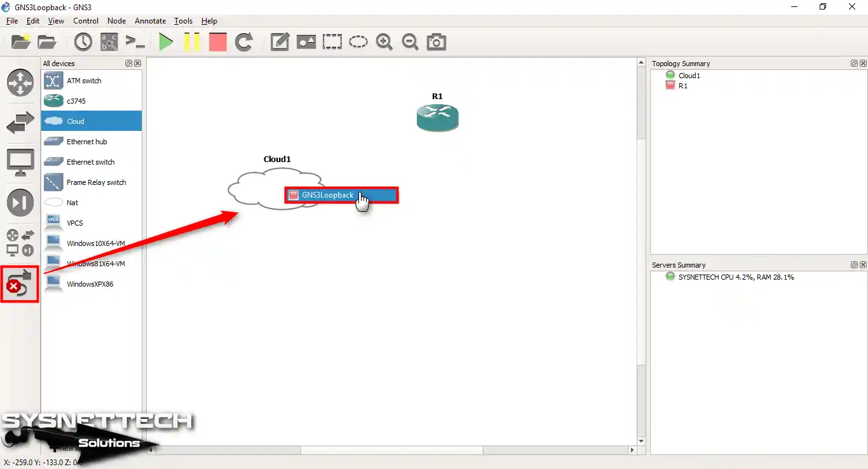Draw a rectangle tool
The width and height of the screenshot is (868, 469).
332,42
